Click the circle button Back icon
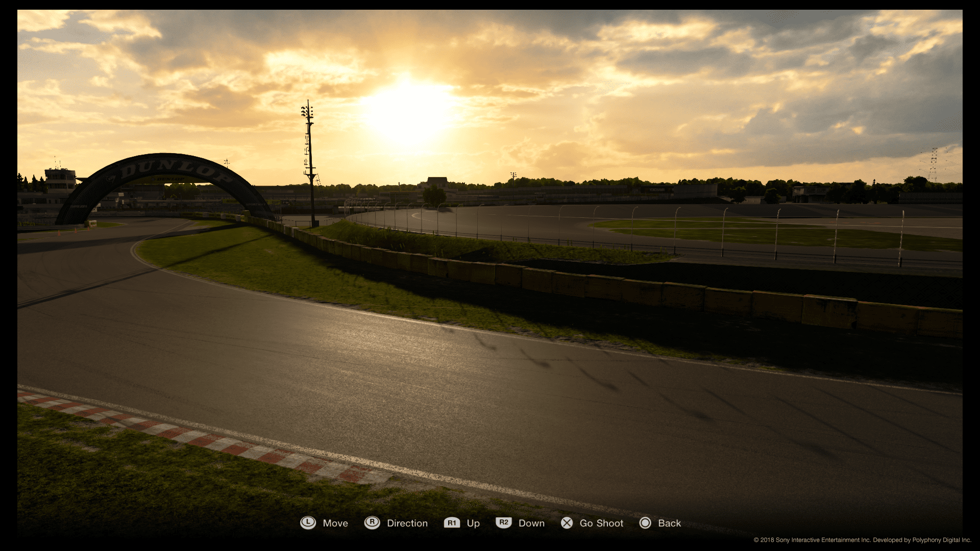The image size is (980, 551). tap(645, 523)
